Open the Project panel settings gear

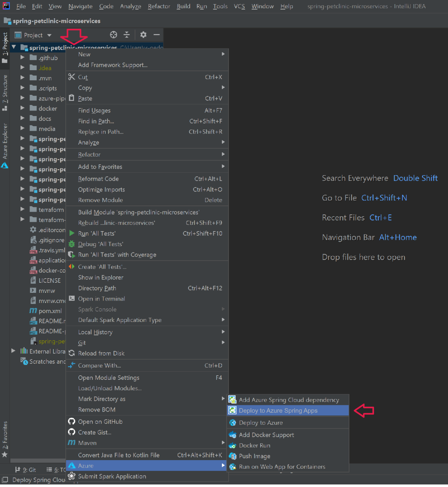click(x=143, y=35)
